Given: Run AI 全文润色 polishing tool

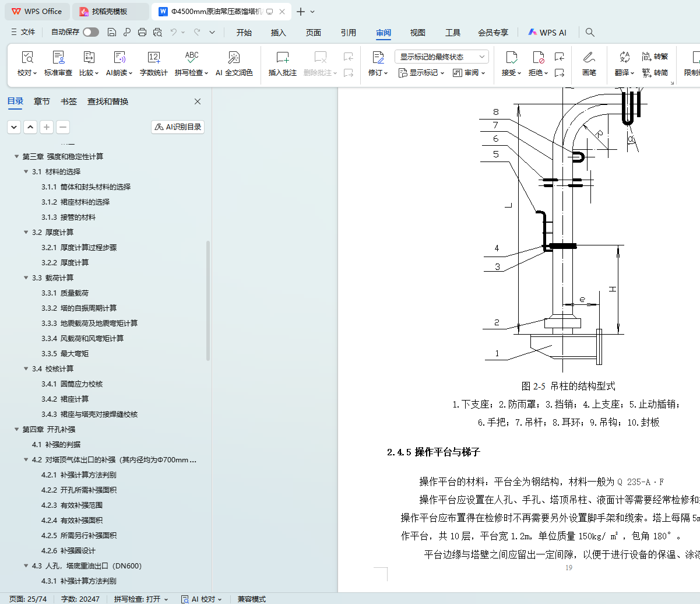Looking at the screenshot, I should point(234,58).
